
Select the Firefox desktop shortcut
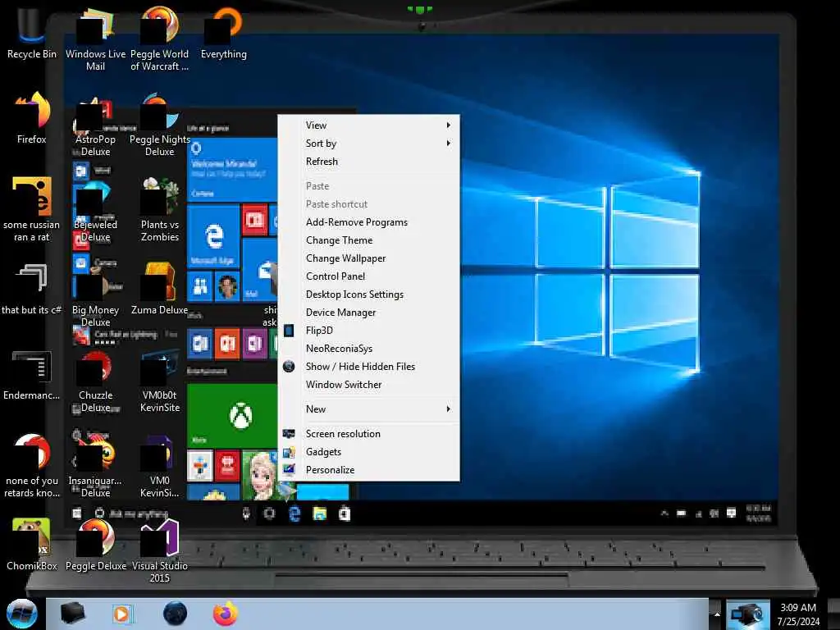coord(32,118)
